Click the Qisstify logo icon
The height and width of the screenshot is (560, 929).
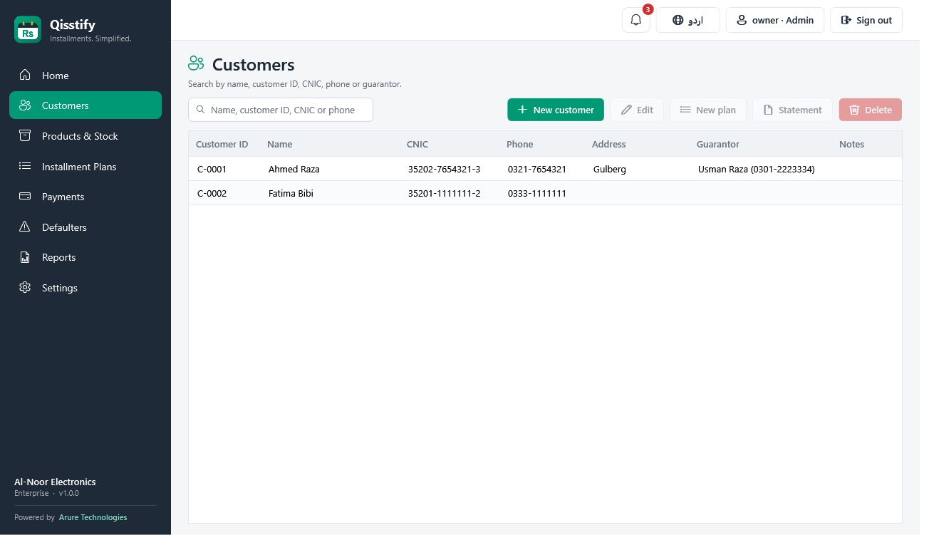28,30
